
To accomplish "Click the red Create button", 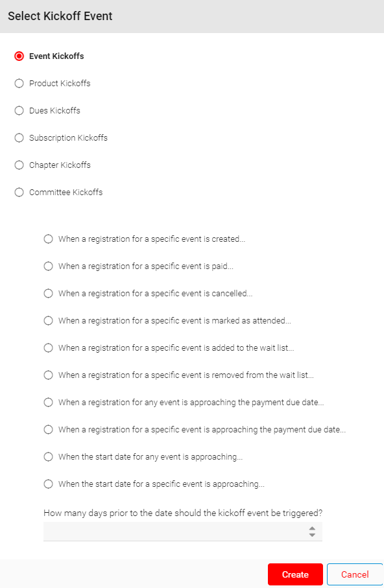I will [295, 574].
